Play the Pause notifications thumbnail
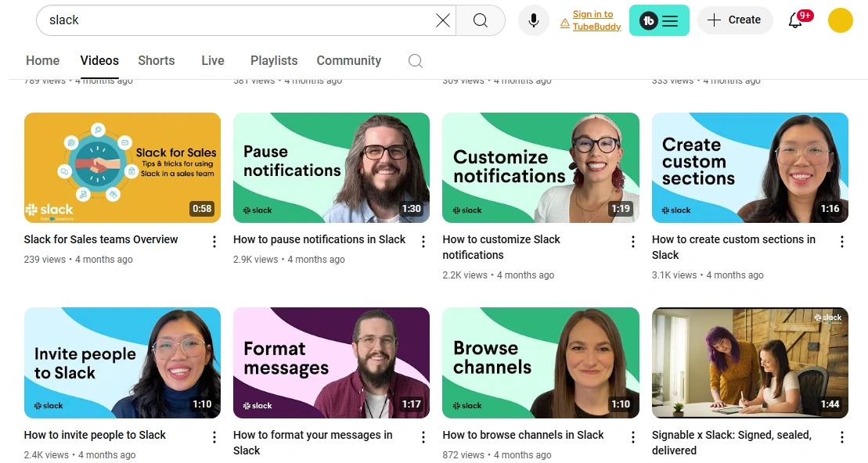This screenshot has height=463, width=868. (x=332, y=167)
